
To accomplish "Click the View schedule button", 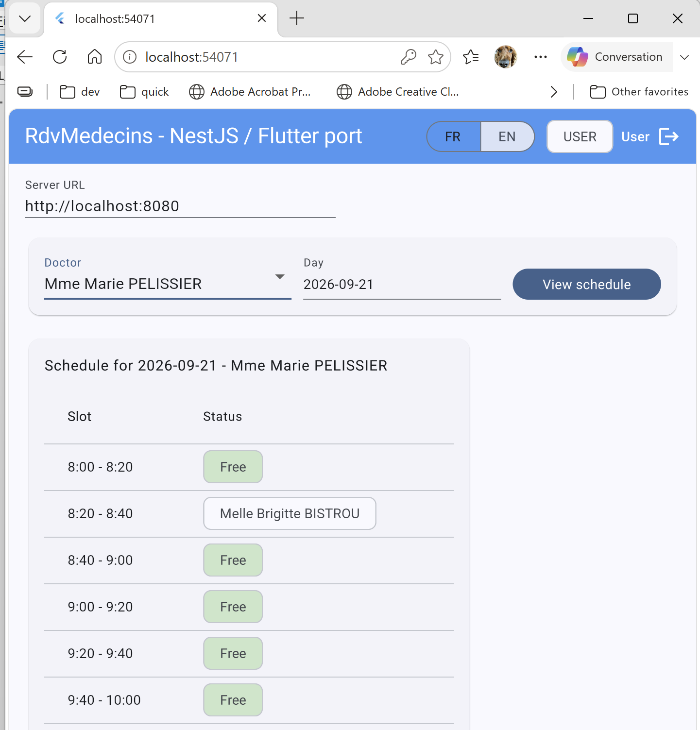I will coord(587,284).
